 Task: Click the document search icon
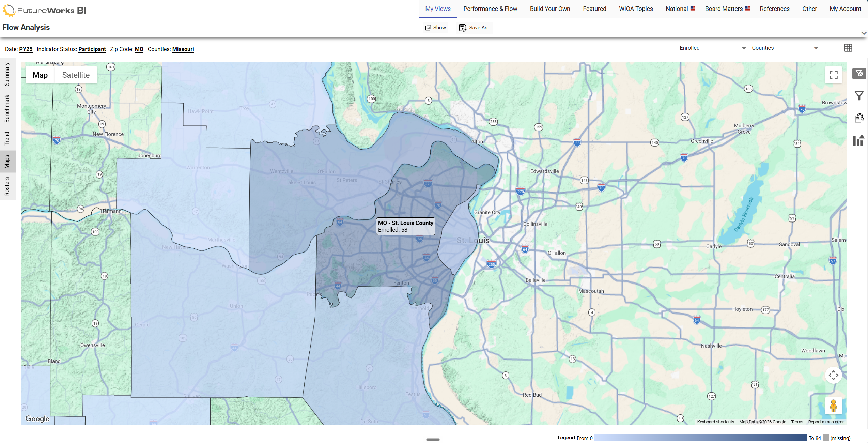(x=859, y=118)
